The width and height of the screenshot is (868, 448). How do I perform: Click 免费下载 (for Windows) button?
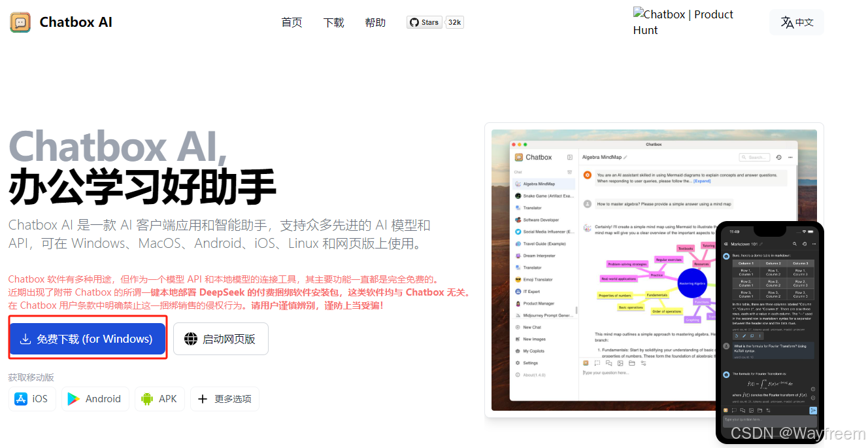[x=88, y=339]
